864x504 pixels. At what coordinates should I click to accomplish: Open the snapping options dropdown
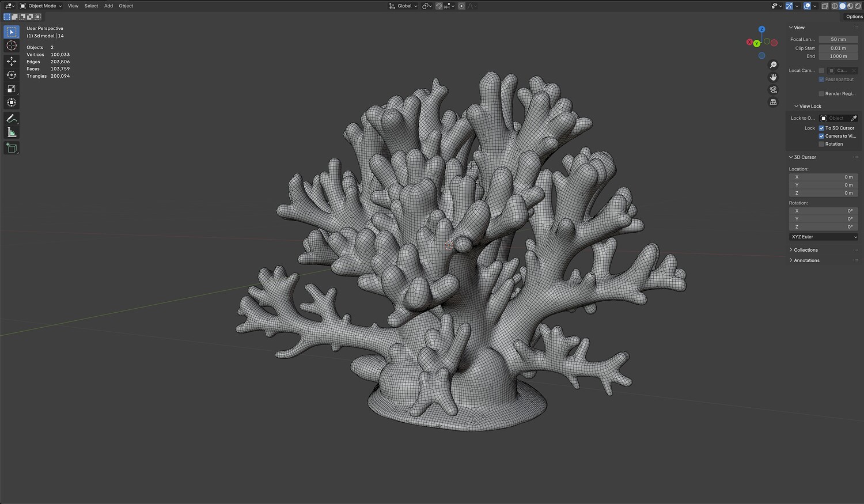[449, 6]
